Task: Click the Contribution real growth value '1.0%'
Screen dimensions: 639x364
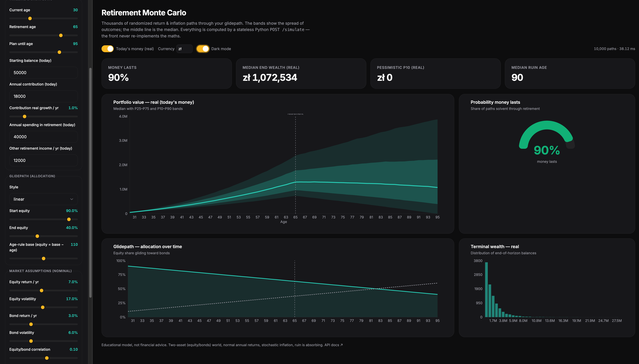Action: pos(73,108)
